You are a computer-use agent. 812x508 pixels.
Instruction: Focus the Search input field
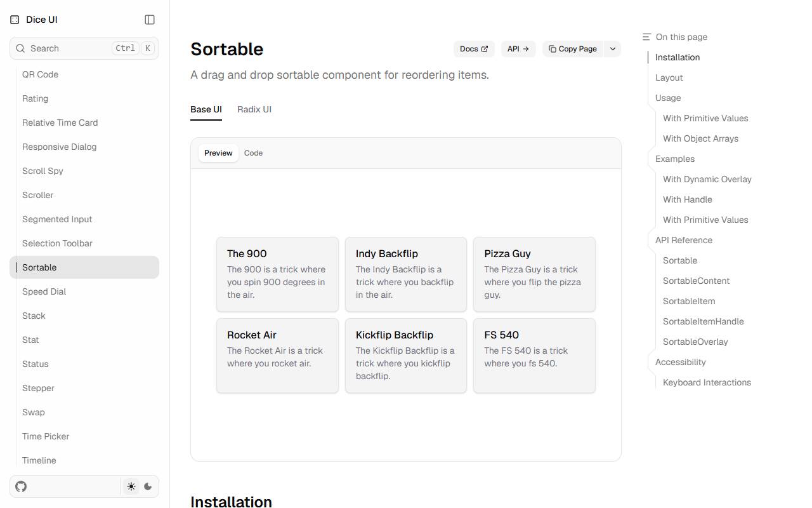point(84,48)
